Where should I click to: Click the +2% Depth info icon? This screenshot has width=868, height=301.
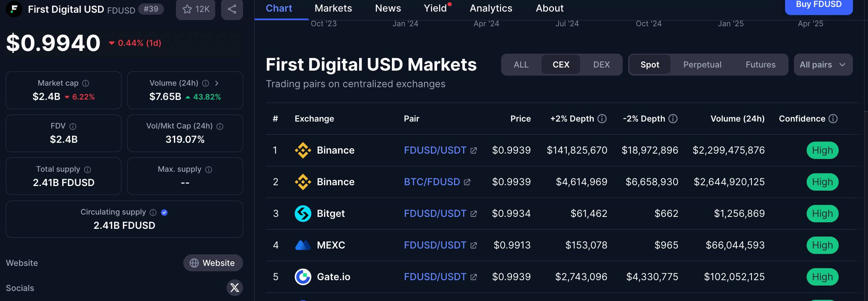click(x=602, y=119)
